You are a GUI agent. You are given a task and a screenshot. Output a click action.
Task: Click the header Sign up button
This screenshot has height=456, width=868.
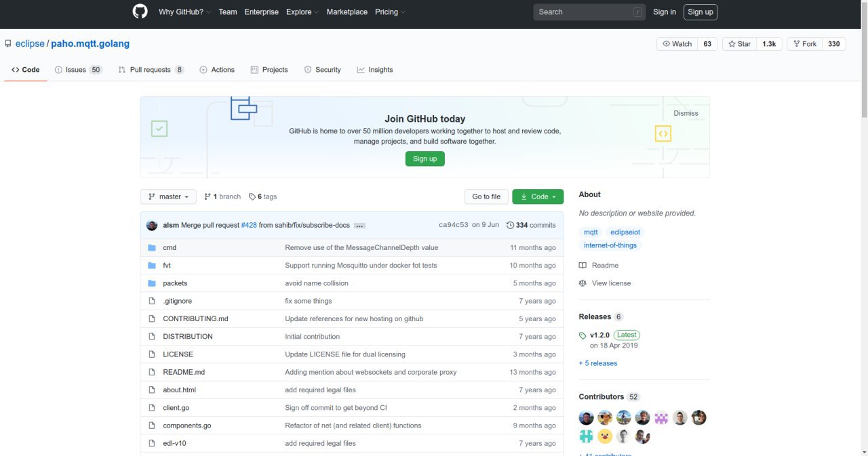click(700, 12)
